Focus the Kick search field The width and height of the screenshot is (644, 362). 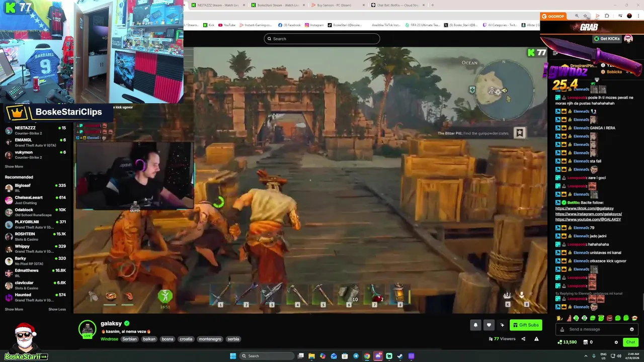coord(322,39)
